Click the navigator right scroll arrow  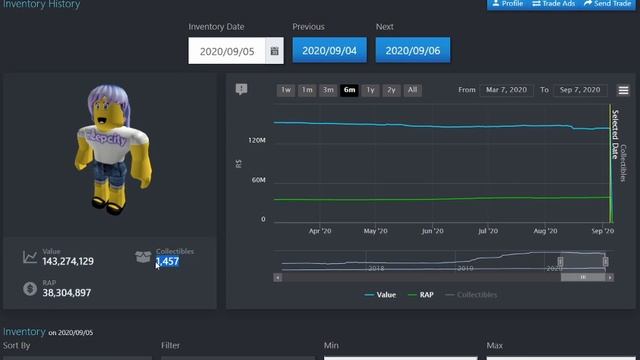pyautogui.click(x=610, y=278)
